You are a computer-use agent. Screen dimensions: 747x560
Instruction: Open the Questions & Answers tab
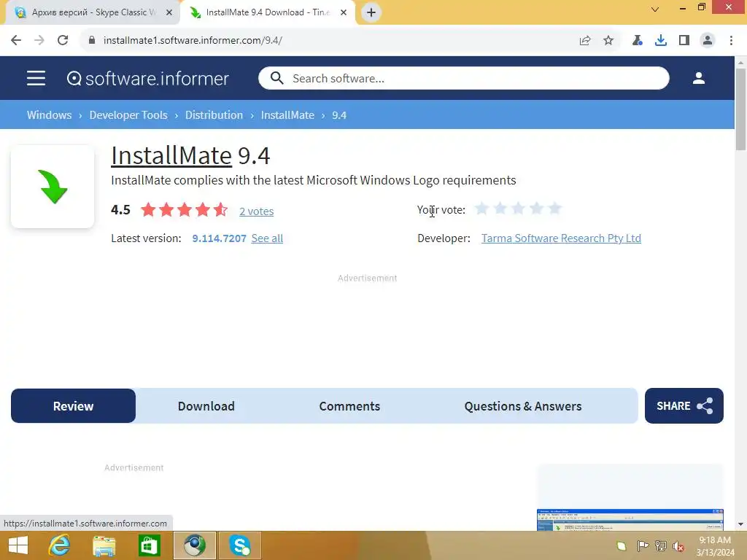(x=522, y=405)
